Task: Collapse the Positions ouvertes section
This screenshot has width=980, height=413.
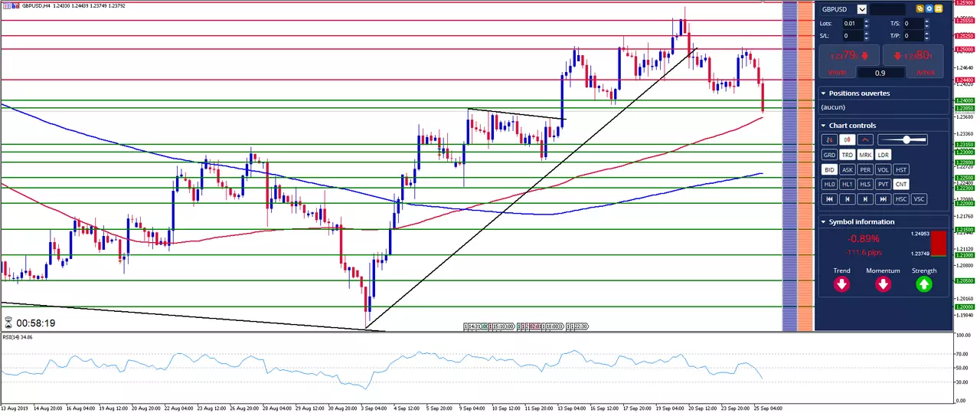Action: tap(823, 93)
